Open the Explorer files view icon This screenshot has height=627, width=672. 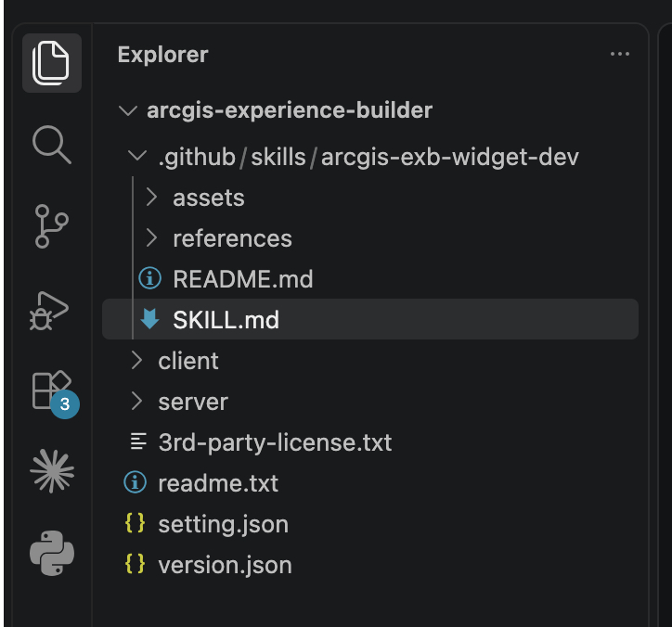tap(51, 63)
